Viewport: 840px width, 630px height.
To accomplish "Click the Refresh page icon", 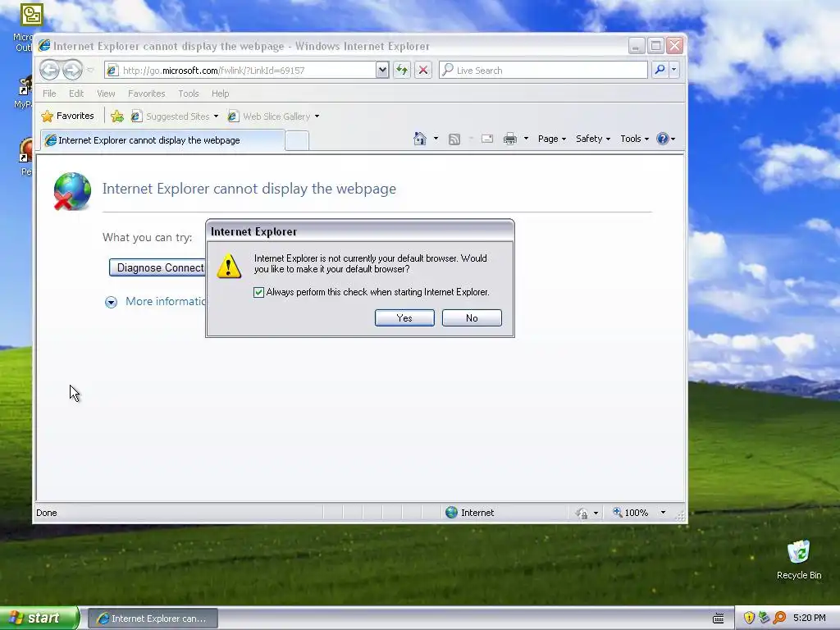I will pos(402,71).
